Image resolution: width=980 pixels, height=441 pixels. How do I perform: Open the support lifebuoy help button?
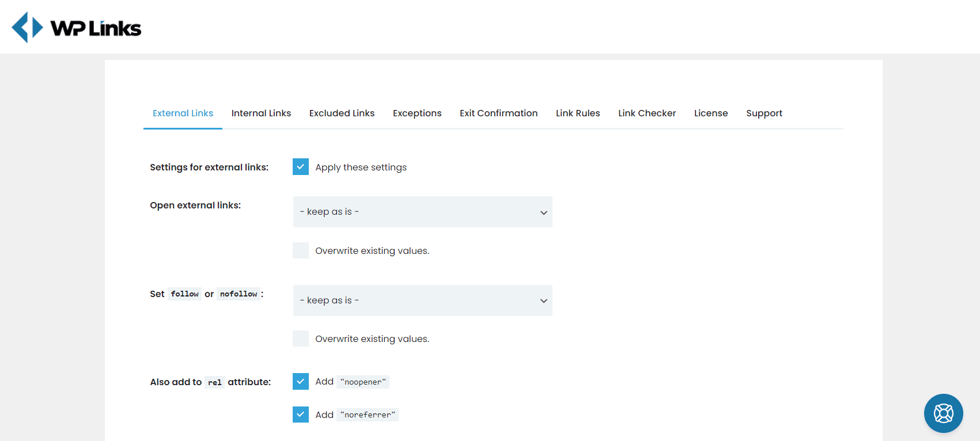tap(943, 413)
